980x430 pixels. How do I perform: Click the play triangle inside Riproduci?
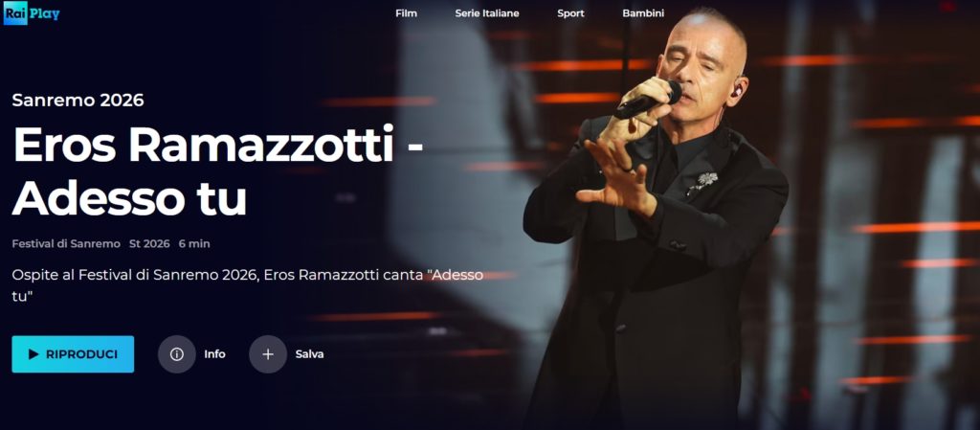[x=33, y=354]
